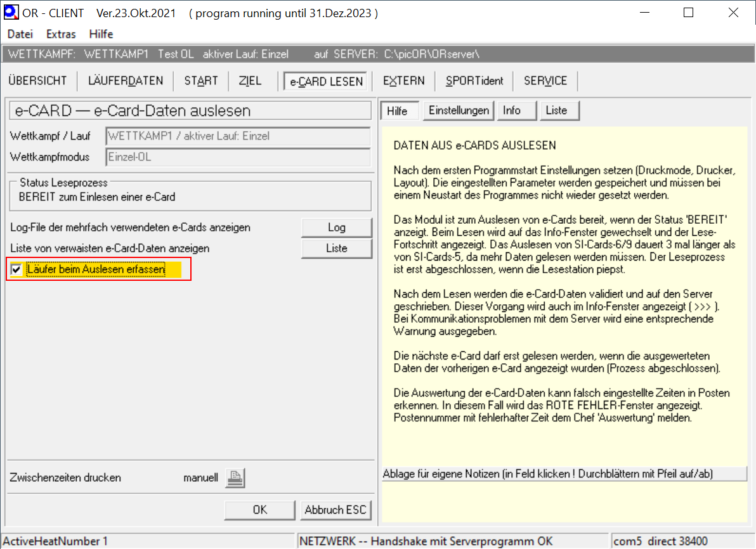Confirm with the OK button
Viewport: 756px width, 549px height.
260,510
